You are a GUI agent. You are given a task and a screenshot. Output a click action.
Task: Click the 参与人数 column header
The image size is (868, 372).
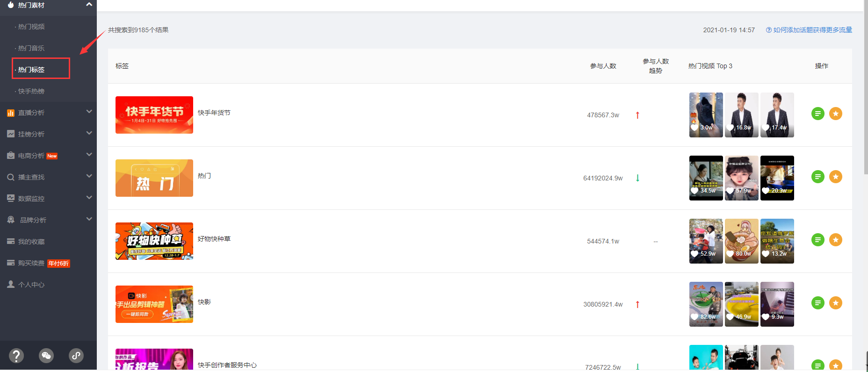(x=603, y=66)
